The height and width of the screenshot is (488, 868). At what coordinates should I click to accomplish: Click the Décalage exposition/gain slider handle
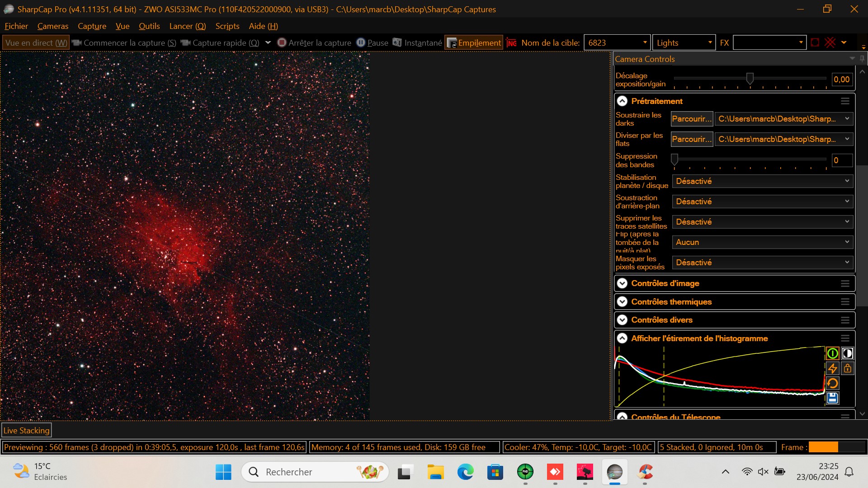click(x=750, y=79)
